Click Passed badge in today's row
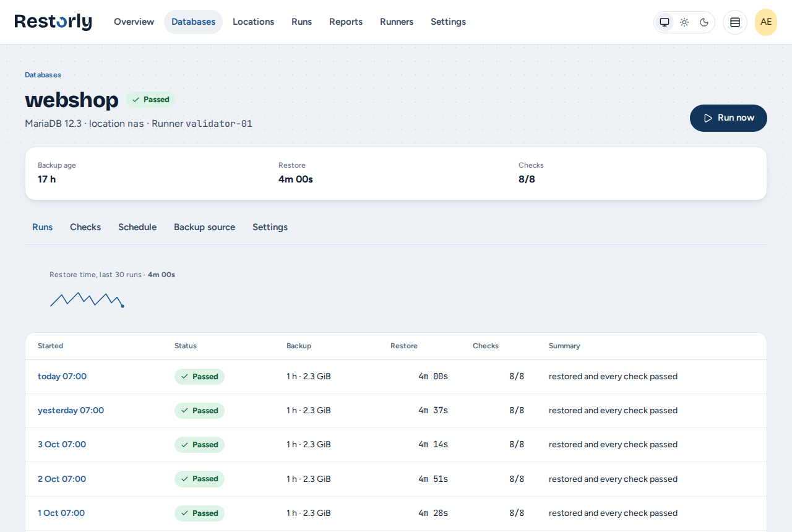The width and height of the screenshot is (792, 532). 199,377
